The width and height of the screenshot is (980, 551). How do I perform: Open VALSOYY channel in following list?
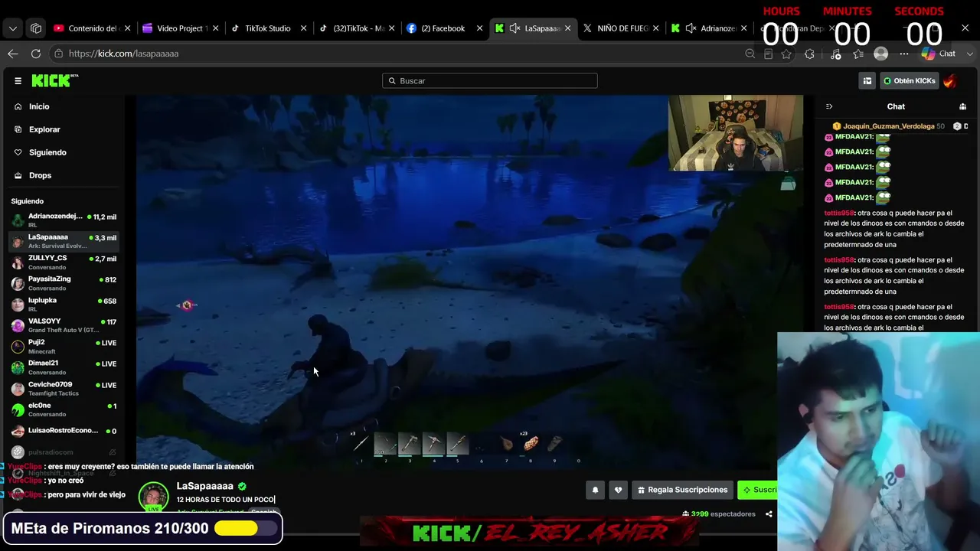coord(64,325)
